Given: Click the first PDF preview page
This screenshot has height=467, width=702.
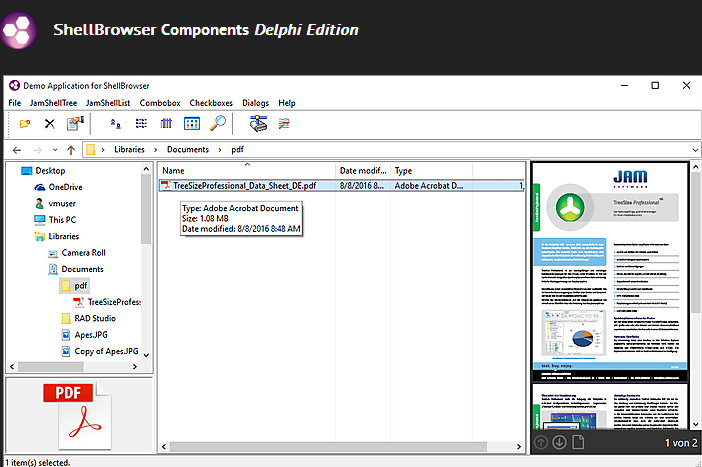Looking at the screenshot, I should coord(610,272).
